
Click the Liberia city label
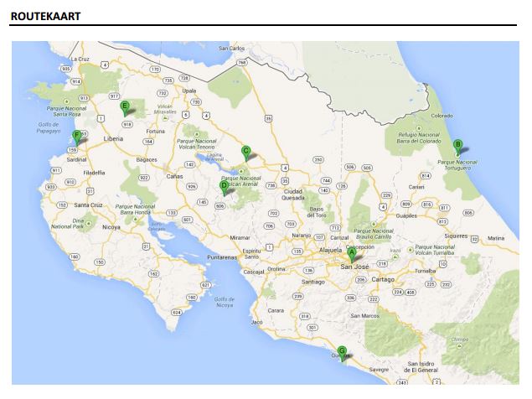pyautogui.click(x=113, y=138)
